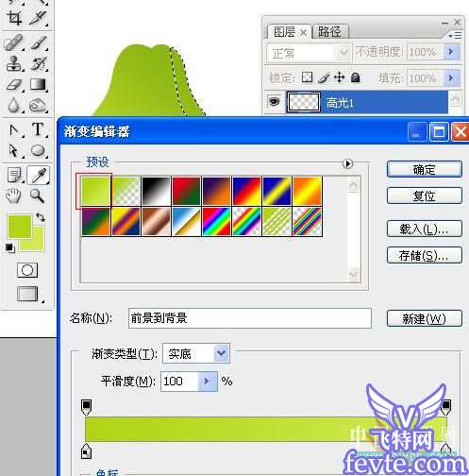Screen dimensions: 469x476
Task: Select the Gradient tool
Action: (x=38, y=85)
